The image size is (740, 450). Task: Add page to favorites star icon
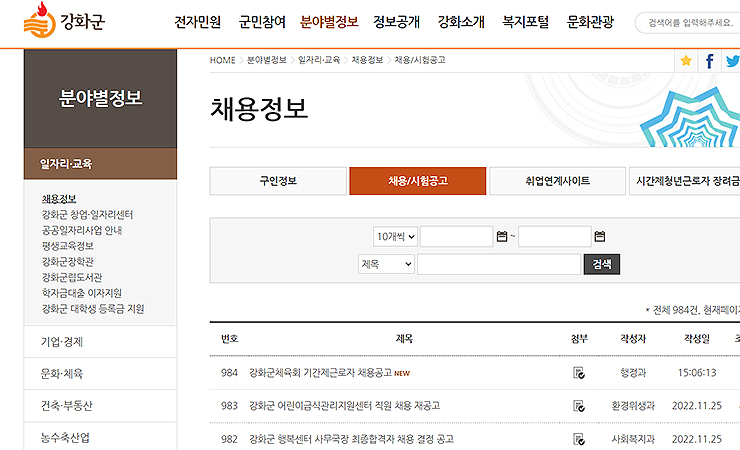pyautogui.click(x=686, y=60)
